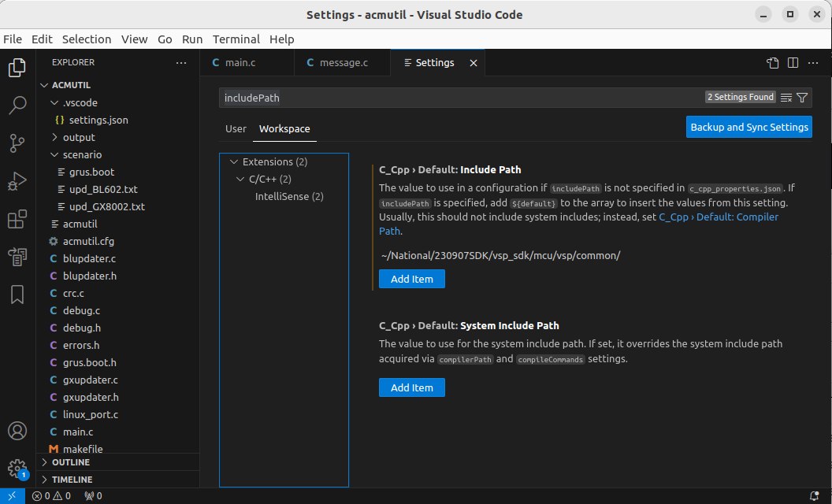This screenshot has width=832, height=504.
Task: Open the File menu
Action: coord(13,39)
